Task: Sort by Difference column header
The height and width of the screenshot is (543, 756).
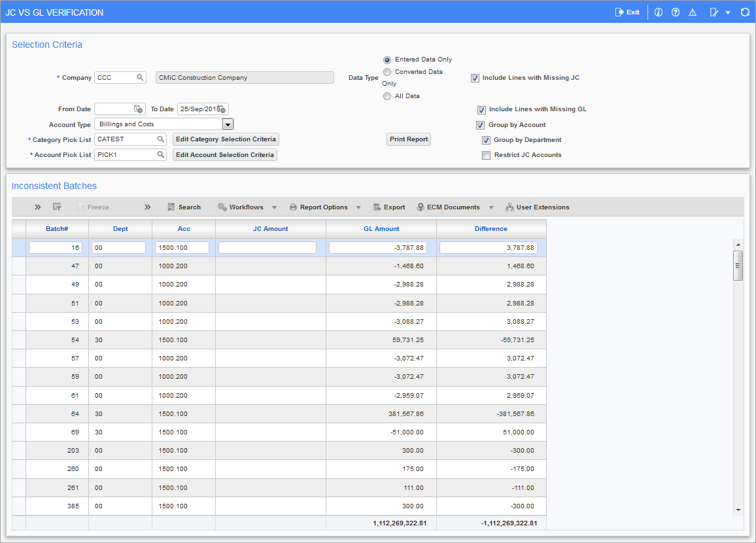Action: (491, 228)
